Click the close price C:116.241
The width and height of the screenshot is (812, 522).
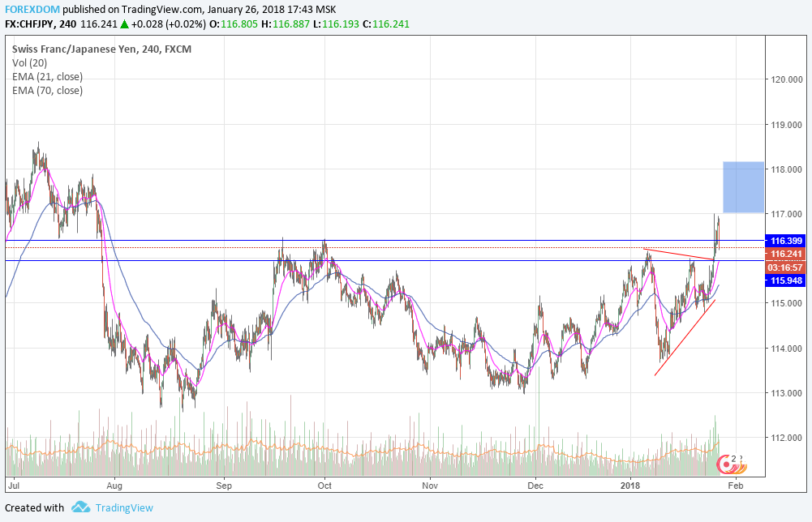tap(386, 24)
